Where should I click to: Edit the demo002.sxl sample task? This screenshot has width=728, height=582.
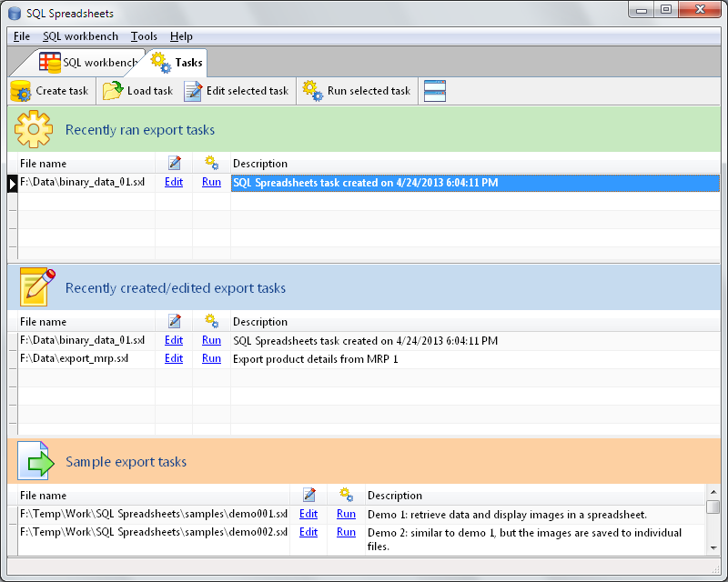(x=308, y=532)
